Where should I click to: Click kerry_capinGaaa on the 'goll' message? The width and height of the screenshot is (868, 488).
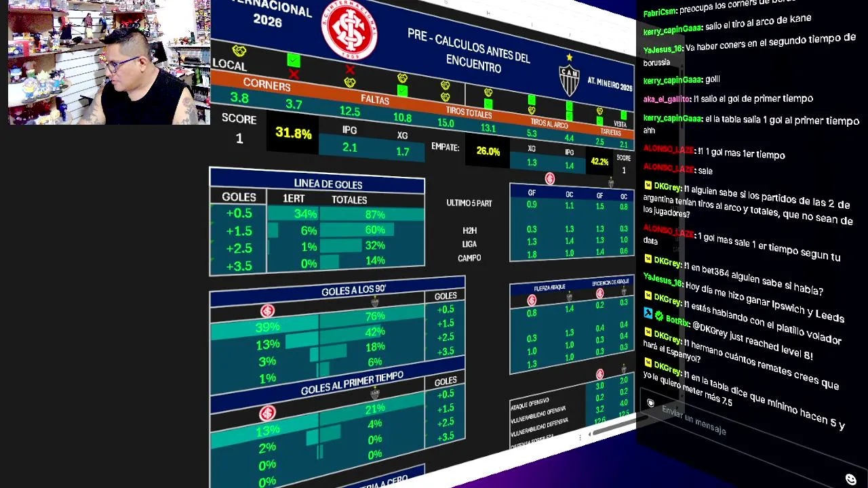coord(672,80)
